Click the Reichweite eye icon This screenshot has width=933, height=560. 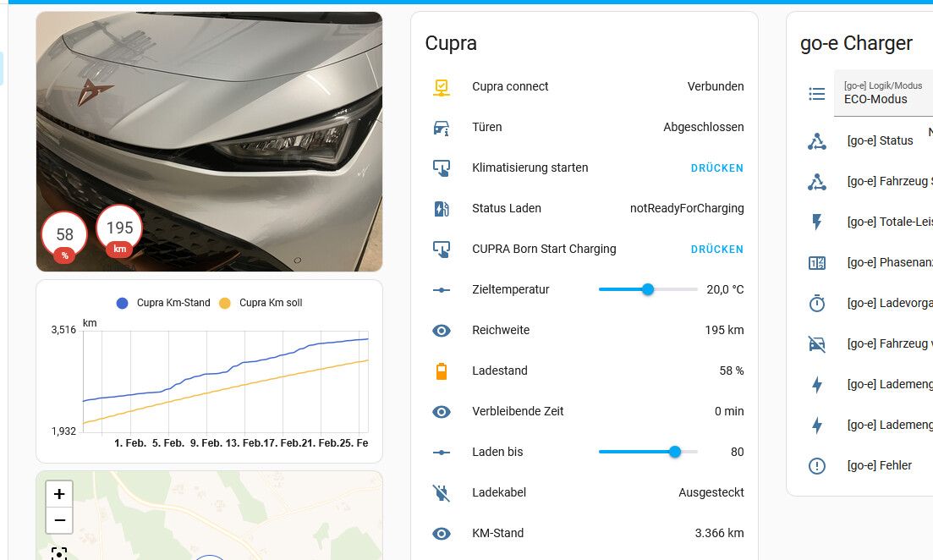click(x=441, y=330)
